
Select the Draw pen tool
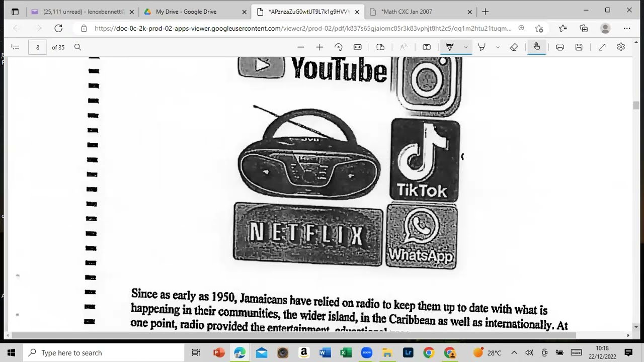coord(450,47)
